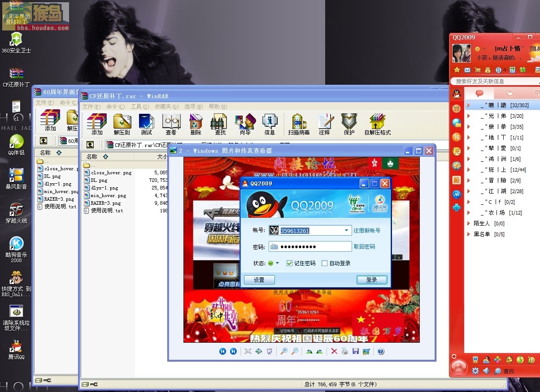This screenshot has height=392, width=540.
Task: Go to previous image in picture viewer
Action: coord(222,352)
